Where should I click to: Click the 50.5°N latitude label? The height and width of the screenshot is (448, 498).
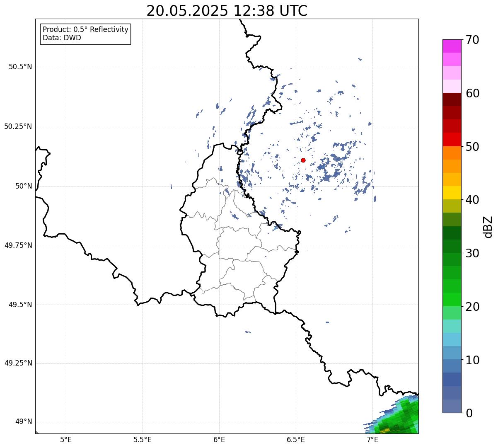(20, 67)
